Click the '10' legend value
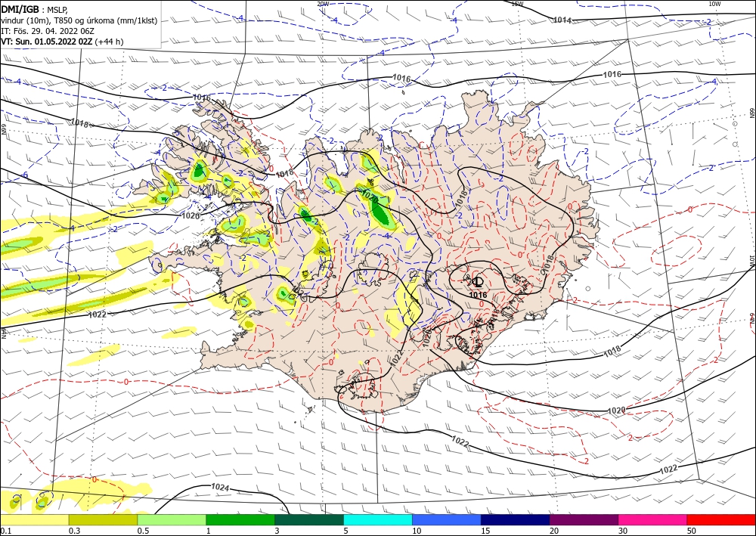The width and height of the screenshot is (756, 536). (417, 531)
